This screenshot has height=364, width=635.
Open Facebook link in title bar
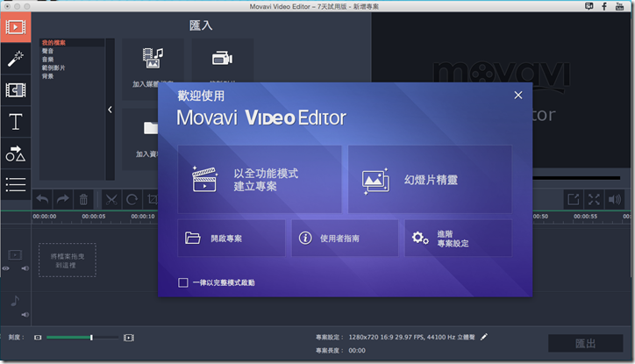tap(604, 6)
